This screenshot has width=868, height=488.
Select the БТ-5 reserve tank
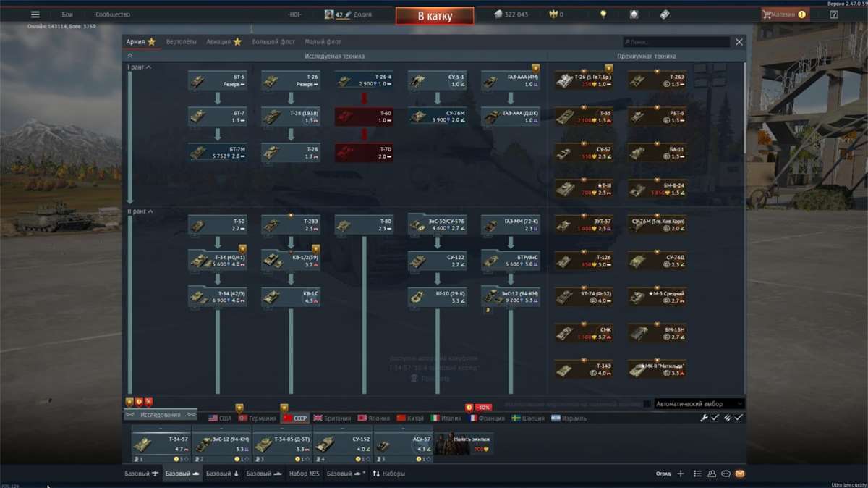click(218, 80)
